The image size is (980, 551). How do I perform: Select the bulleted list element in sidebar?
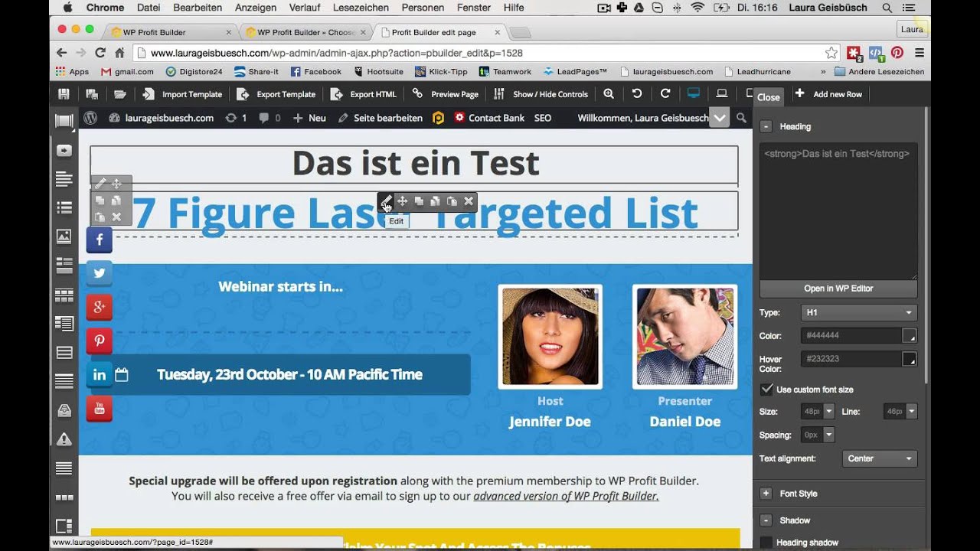click(x=64, y=207)
